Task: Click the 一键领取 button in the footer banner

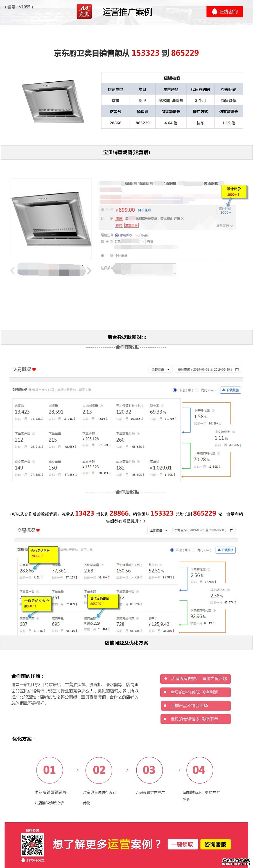Action: pos(182,844)
